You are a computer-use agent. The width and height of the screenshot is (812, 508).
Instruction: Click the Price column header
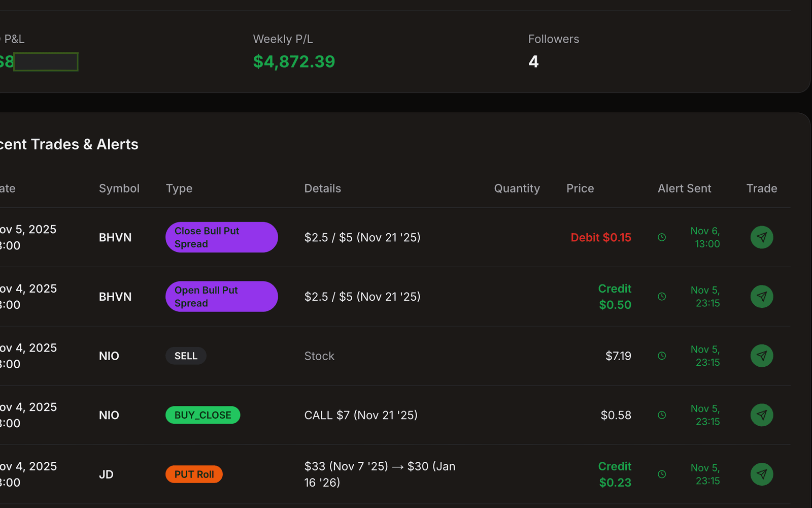click(580, 188)
